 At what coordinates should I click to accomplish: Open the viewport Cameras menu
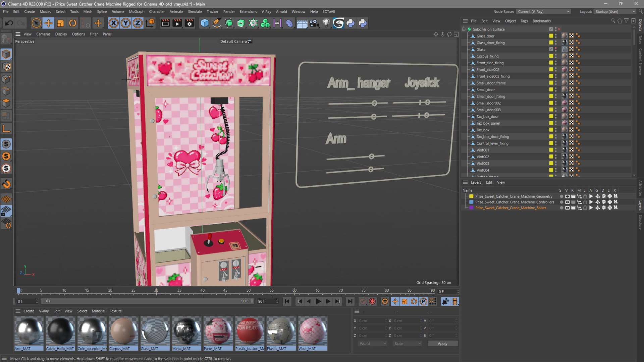(43, 34)
